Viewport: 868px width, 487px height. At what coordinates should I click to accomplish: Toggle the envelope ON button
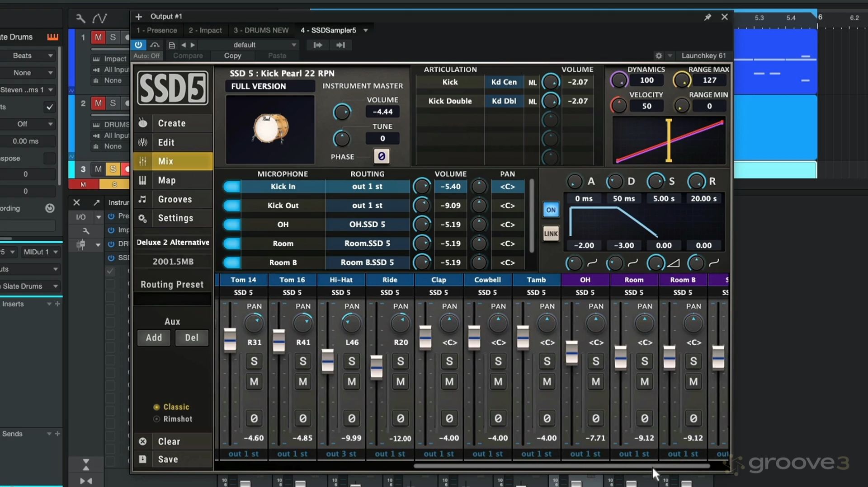(551, 210)
